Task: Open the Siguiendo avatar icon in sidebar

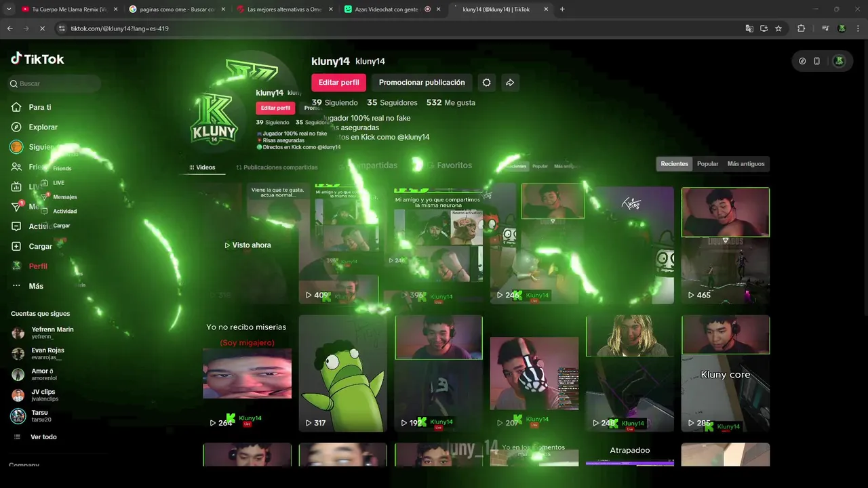Action: [16, 147]
